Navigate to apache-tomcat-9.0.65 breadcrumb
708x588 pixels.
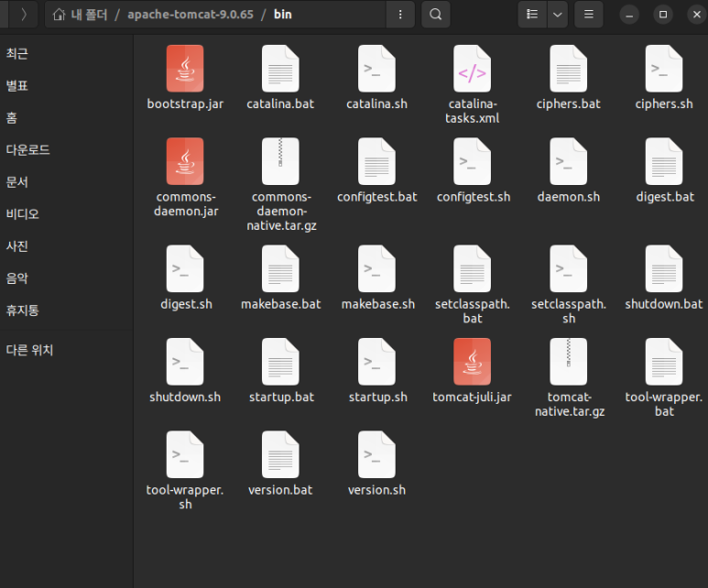click(191, 15)
